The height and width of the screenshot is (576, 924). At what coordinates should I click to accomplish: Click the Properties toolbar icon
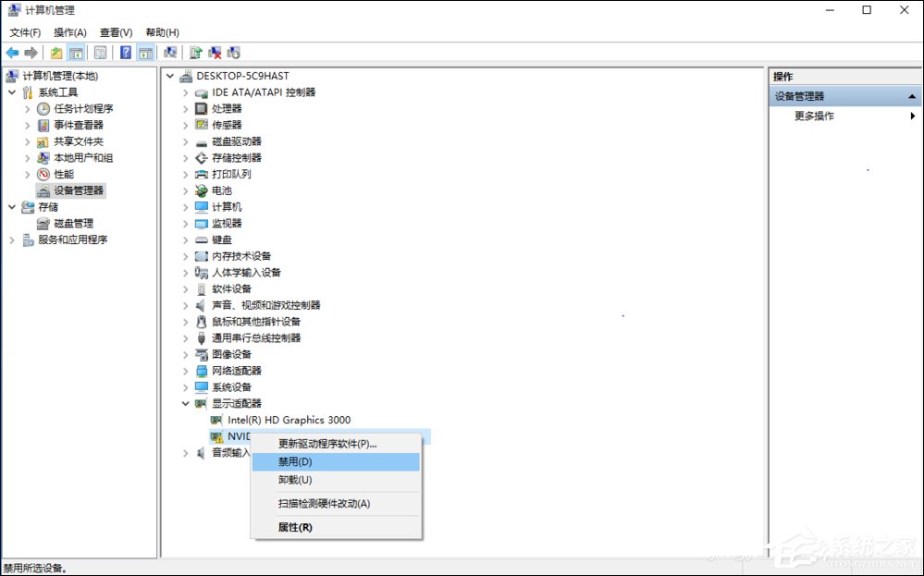coord(99,53)
